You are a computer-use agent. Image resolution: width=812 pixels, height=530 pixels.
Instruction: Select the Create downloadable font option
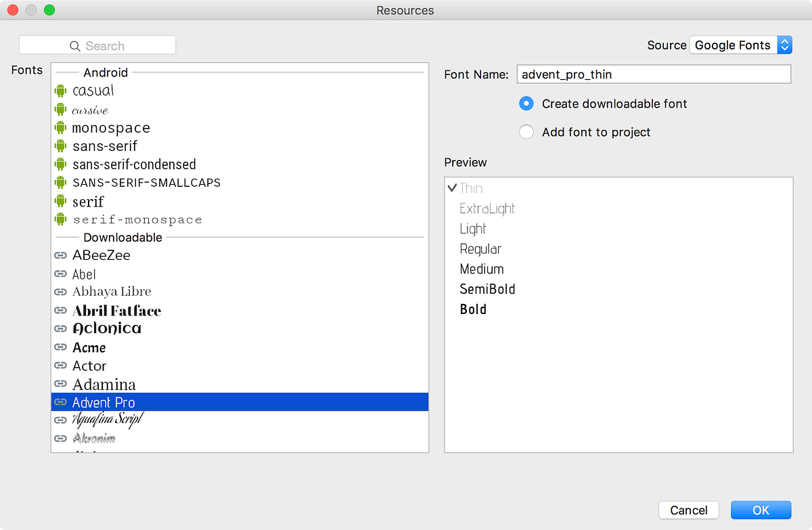(526, 104)
